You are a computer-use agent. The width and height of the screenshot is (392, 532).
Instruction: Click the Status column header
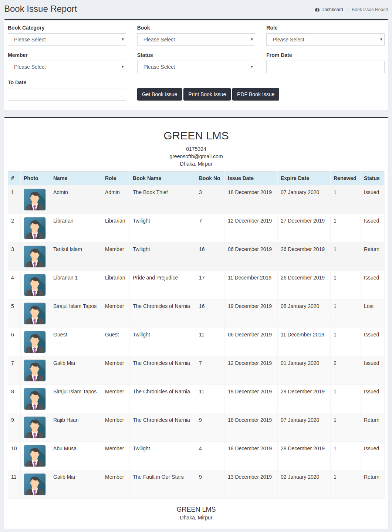pos(371,178)
